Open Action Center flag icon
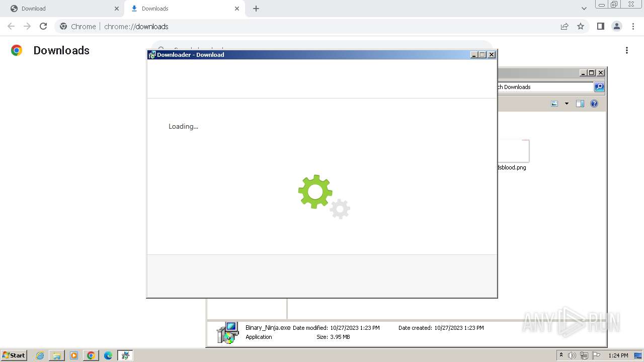The height and width of the screenshot is (362, 644). pos(596,355)
